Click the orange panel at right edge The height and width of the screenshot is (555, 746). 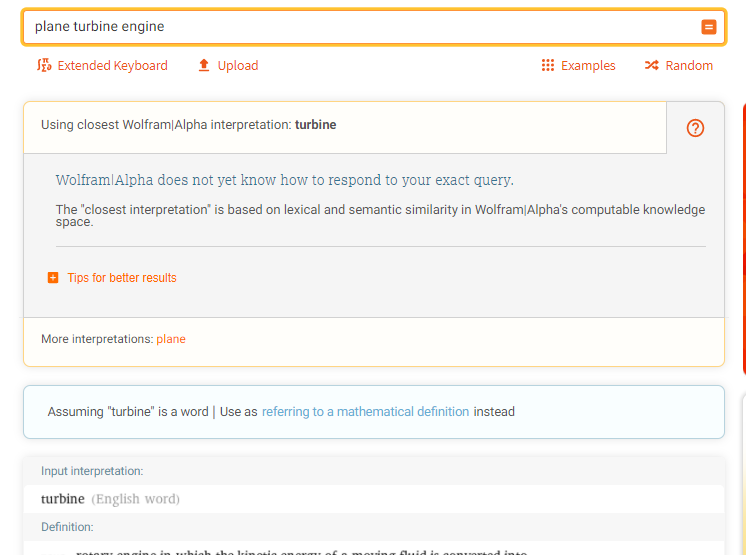(x=743, y=240)
